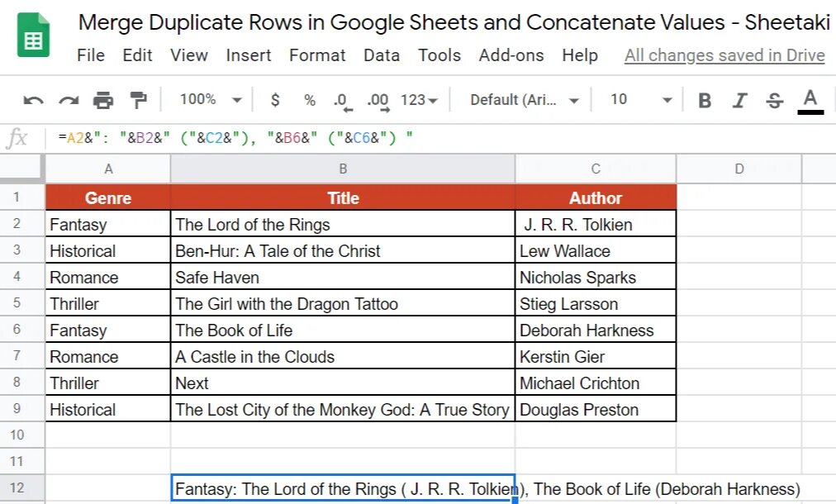Toggle Italic formatting
This screenshot has height=504, width=836.
[x=739, y=100]
